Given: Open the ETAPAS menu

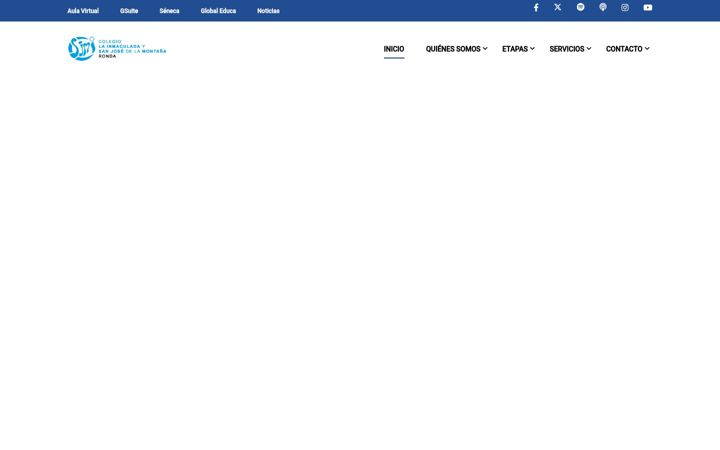Looking at the screenshot, I should coord(515,49).
